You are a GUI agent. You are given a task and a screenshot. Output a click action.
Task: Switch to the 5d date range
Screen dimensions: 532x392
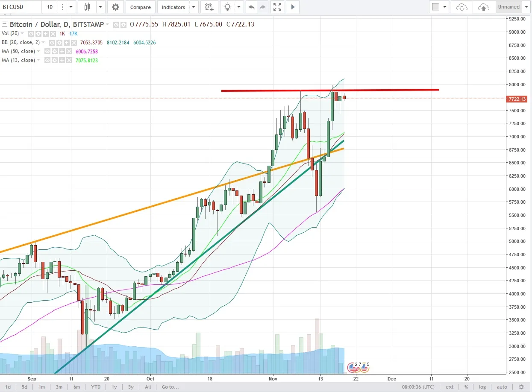click(25, 387)
